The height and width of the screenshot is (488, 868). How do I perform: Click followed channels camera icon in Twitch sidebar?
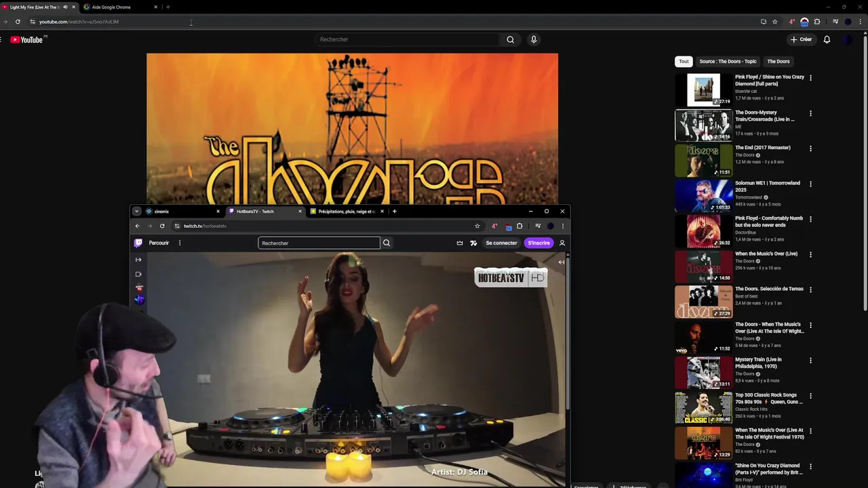138,274
